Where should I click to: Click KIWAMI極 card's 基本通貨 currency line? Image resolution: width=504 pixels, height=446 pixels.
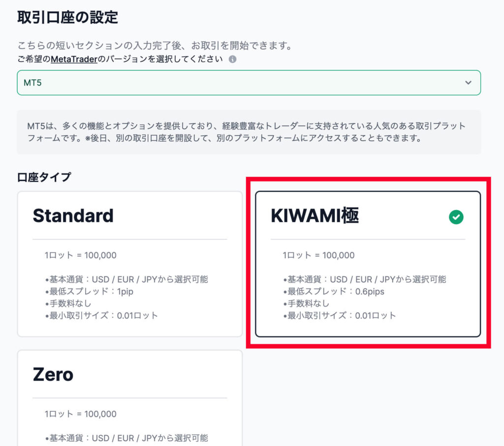pos(365,279)
